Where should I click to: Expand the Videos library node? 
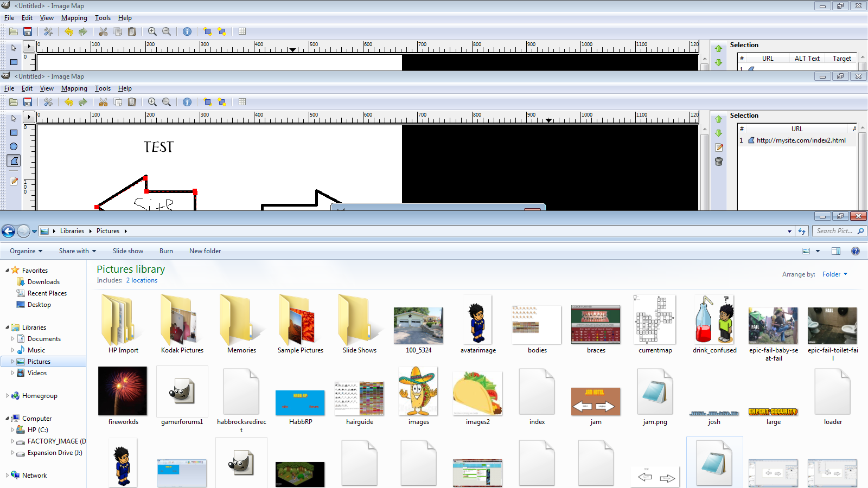(x=13, y=373)
